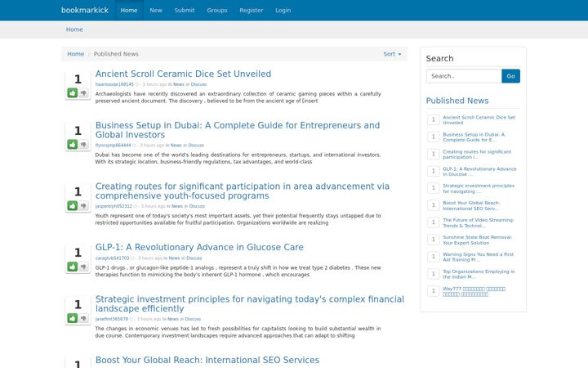Click Home link in gray sub-bar

tap(74, 29)
